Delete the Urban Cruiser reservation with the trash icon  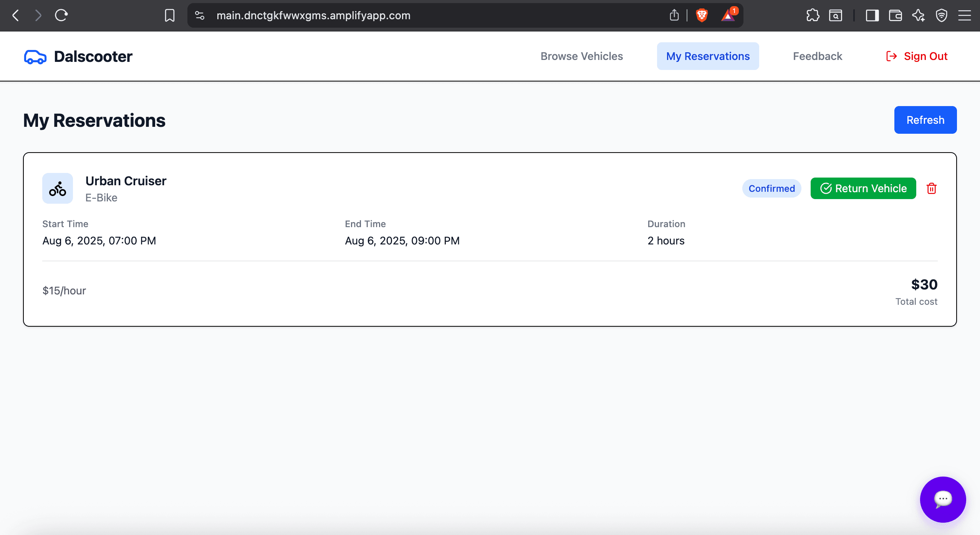click(x=931, y=188)
